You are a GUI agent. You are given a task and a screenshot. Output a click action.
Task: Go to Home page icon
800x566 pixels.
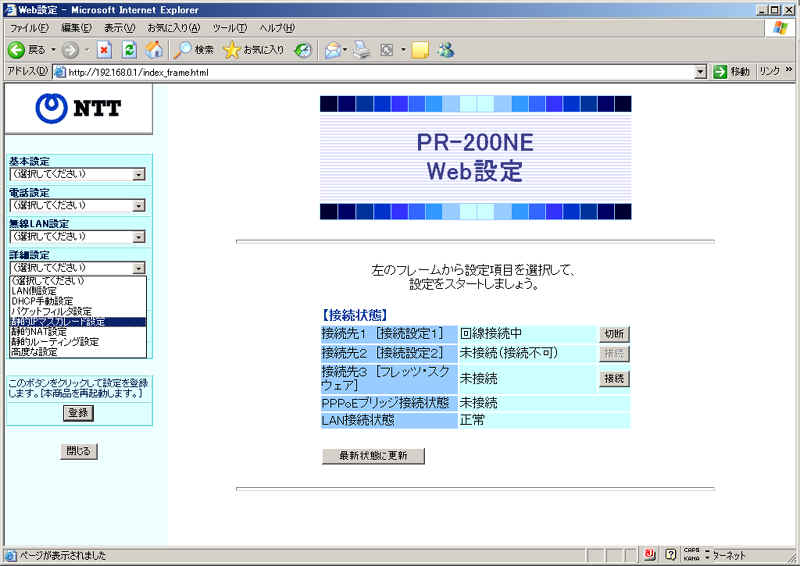click(154, 50)
